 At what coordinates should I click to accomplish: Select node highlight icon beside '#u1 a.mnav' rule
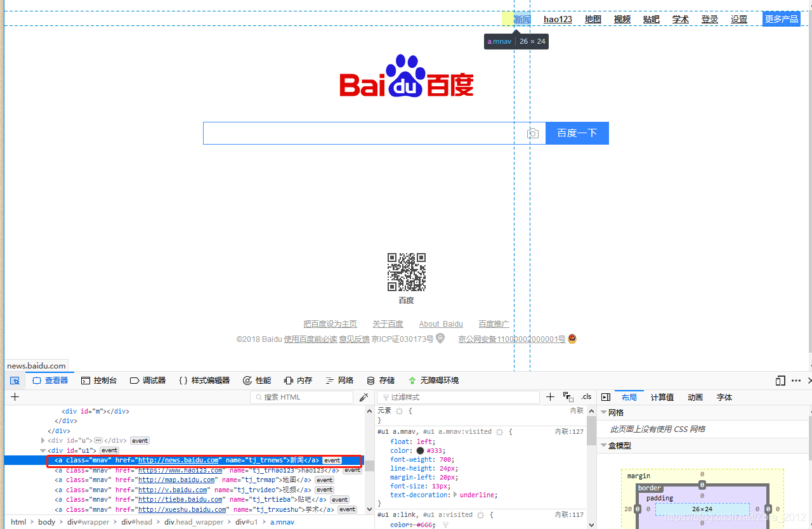(x=500, y=432)
